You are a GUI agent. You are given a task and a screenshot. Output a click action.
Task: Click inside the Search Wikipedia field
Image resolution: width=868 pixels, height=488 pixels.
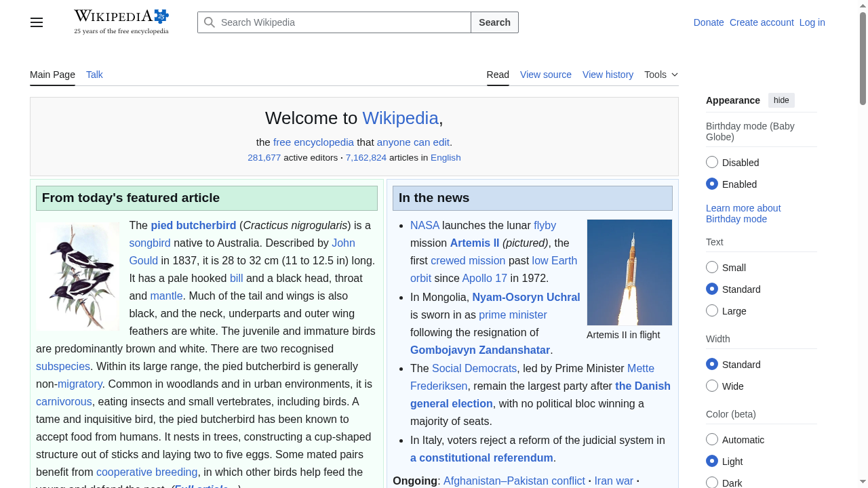pos(332,22)
